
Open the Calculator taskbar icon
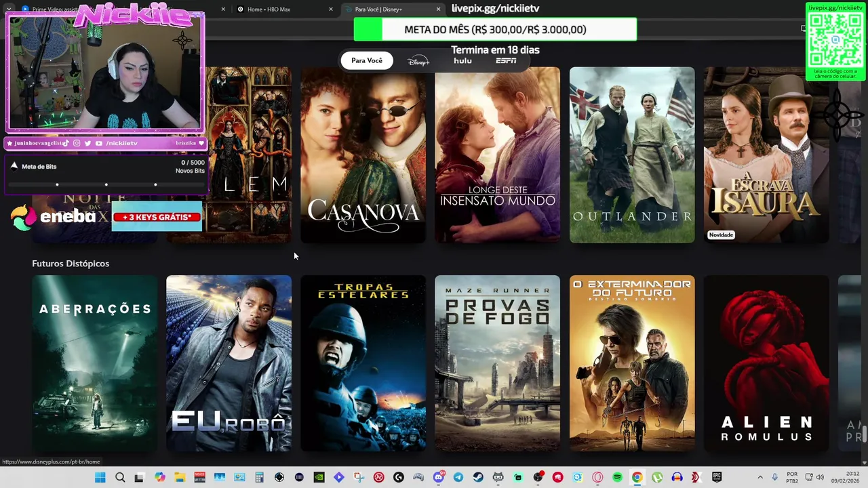tap(259, 477)
